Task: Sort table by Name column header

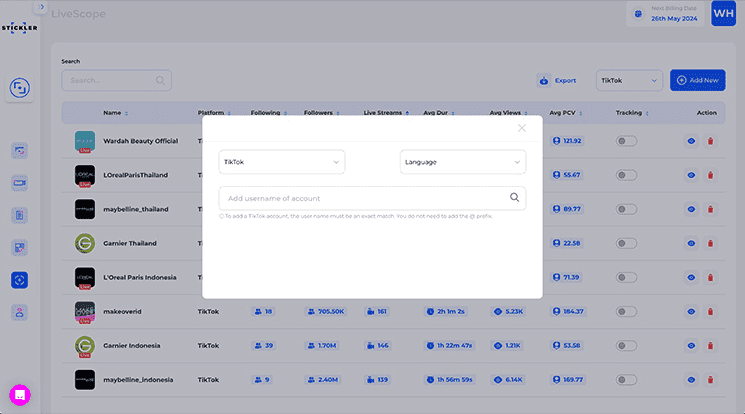Action: click(x=110, y=113)
